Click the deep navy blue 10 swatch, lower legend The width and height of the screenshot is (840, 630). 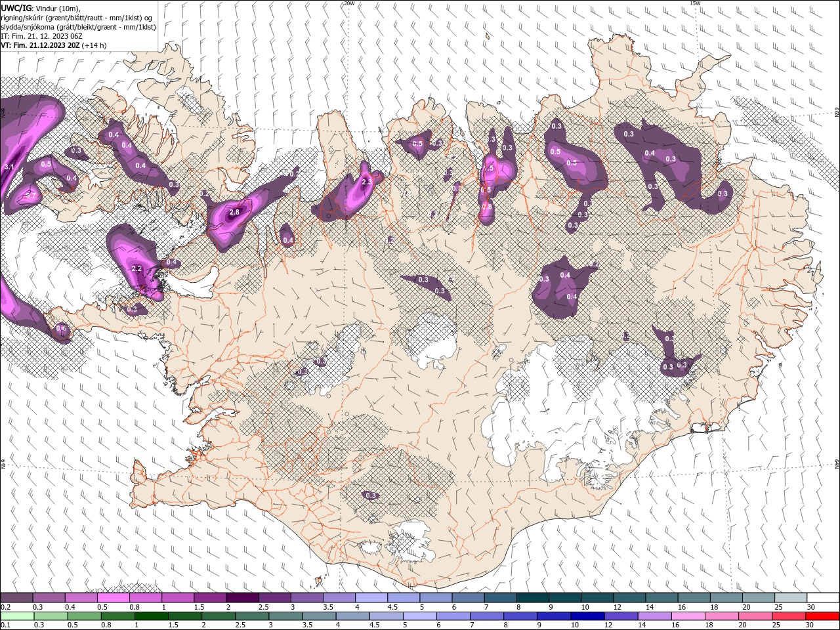(587, 616)
